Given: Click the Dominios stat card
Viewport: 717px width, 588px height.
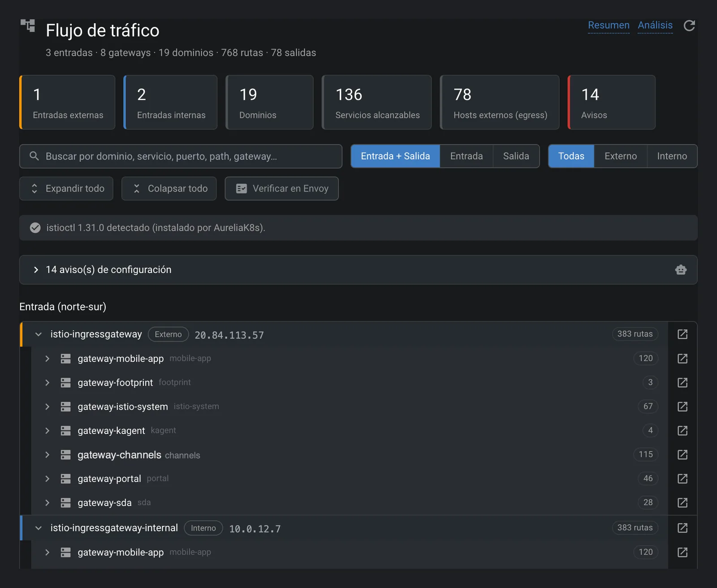Looking at the screenshot, I should pos(269,103).
